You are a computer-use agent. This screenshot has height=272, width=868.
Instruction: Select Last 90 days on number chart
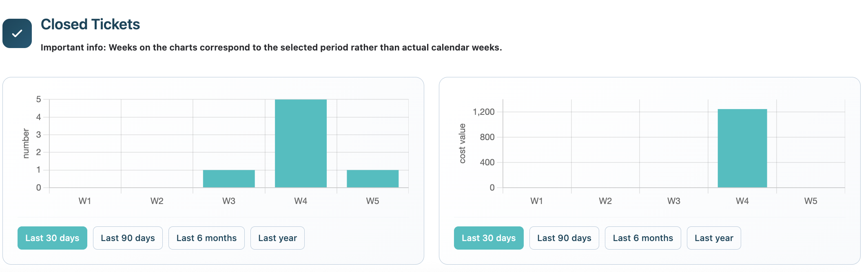[128, 238]
